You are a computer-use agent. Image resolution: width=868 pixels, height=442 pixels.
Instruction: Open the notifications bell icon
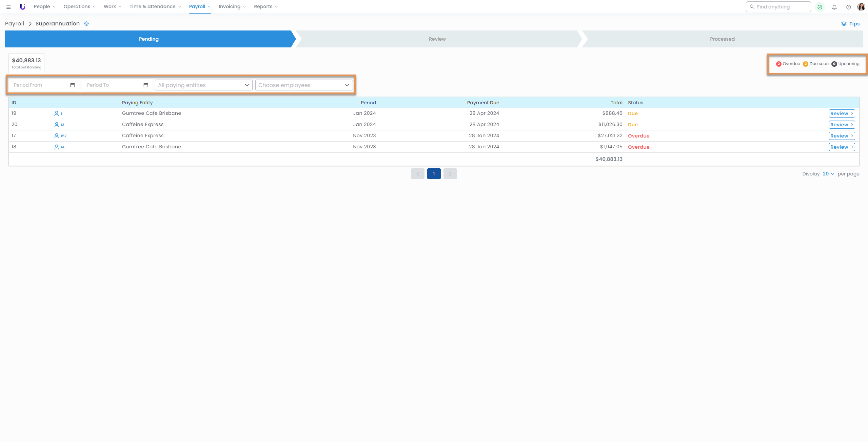(834, 7)
